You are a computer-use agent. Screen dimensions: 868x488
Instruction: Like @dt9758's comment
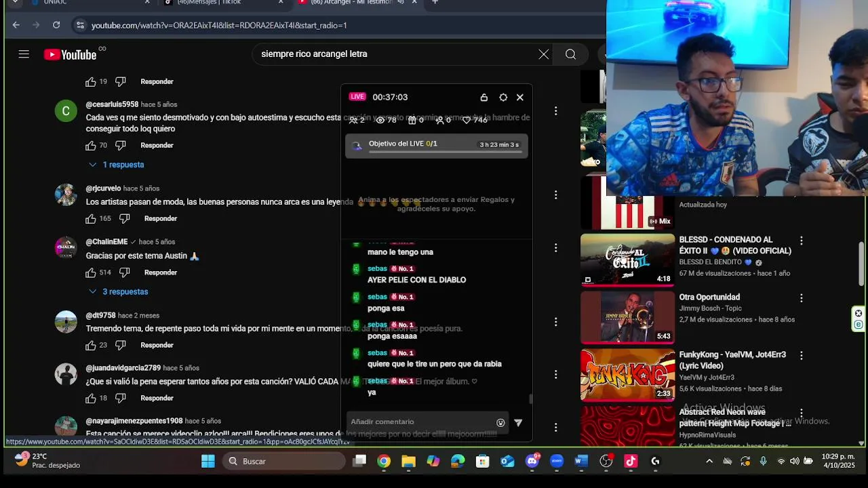point(91,346)
